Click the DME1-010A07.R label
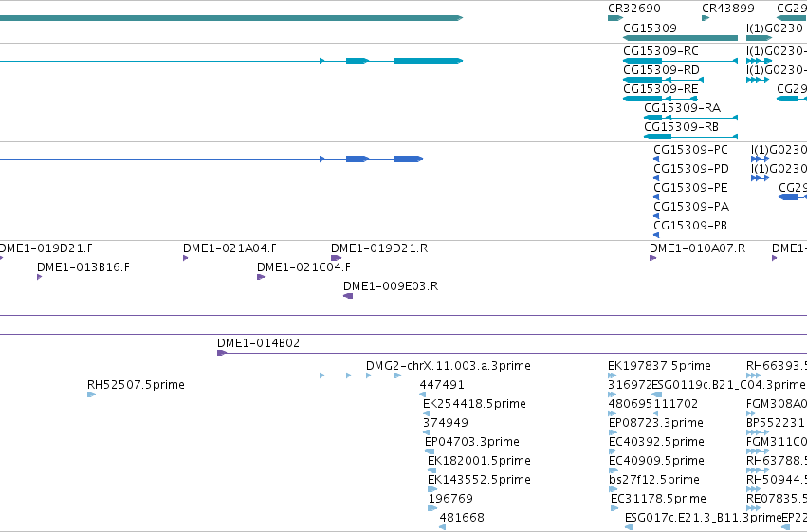This screenshot has height=532, width=807. point(697,248)
